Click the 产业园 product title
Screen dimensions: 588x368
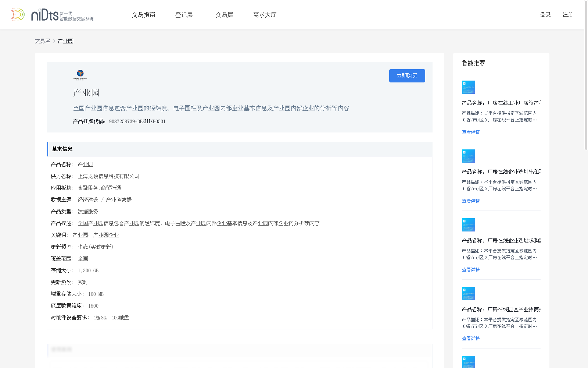click(x=86, y=93)
